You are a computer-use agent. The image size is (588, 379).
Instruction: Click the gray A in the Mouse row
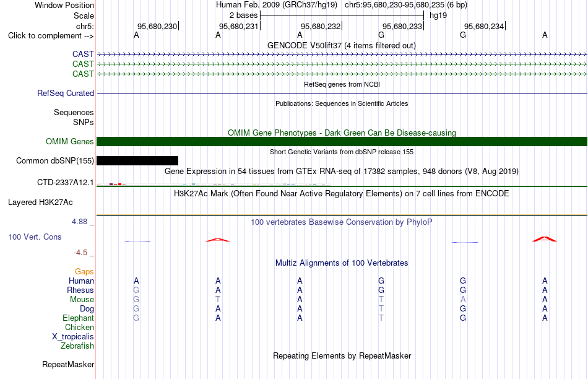click(x=463, y=300)
